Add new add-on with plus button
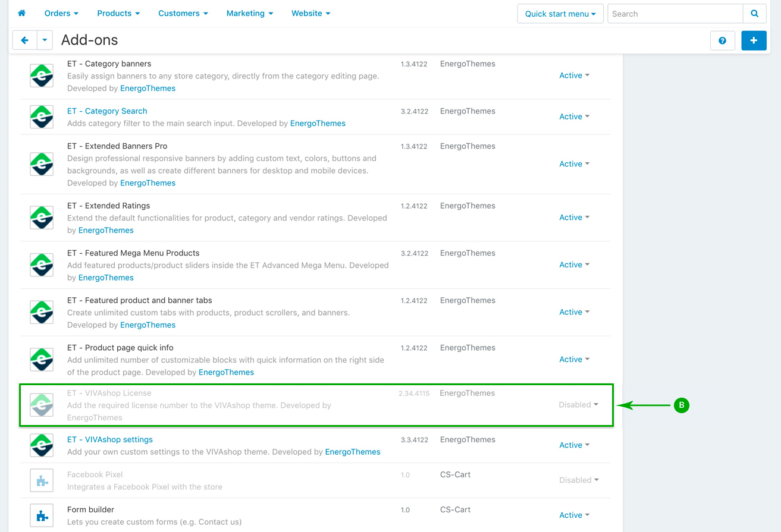 pyautogui.click(x=754, y=40)
